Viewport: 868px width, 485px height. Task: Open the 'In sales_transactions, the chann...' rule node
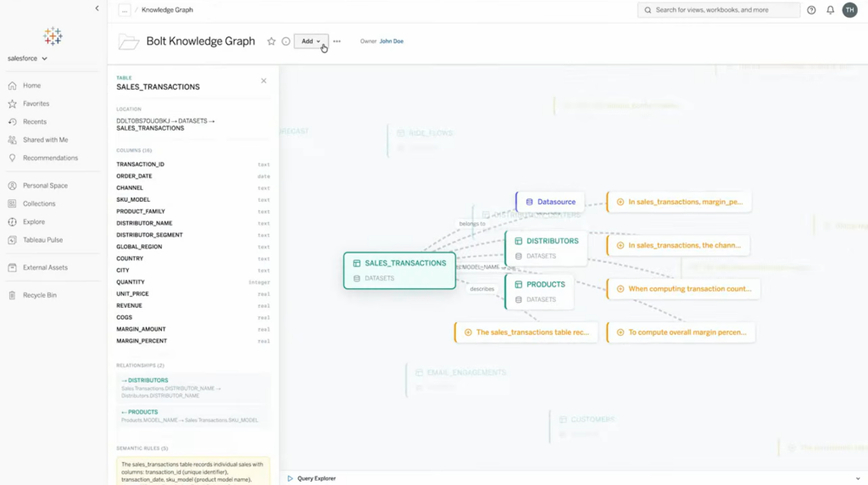point(679,245)
